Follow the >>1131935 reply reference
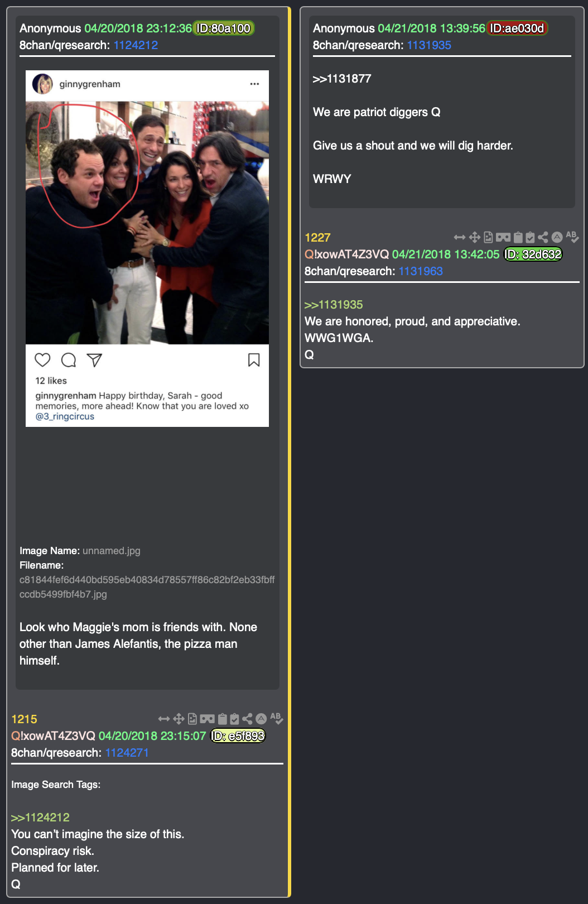This screenshot has width=588, height=904. 334,305
